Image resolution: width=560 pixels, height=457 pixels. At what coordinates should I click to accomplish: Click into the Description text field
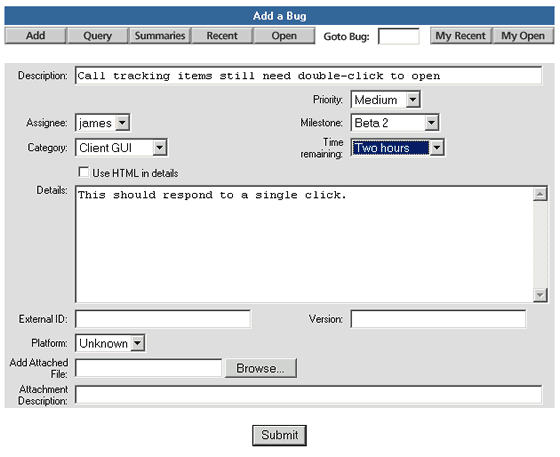tap(309, 76)
